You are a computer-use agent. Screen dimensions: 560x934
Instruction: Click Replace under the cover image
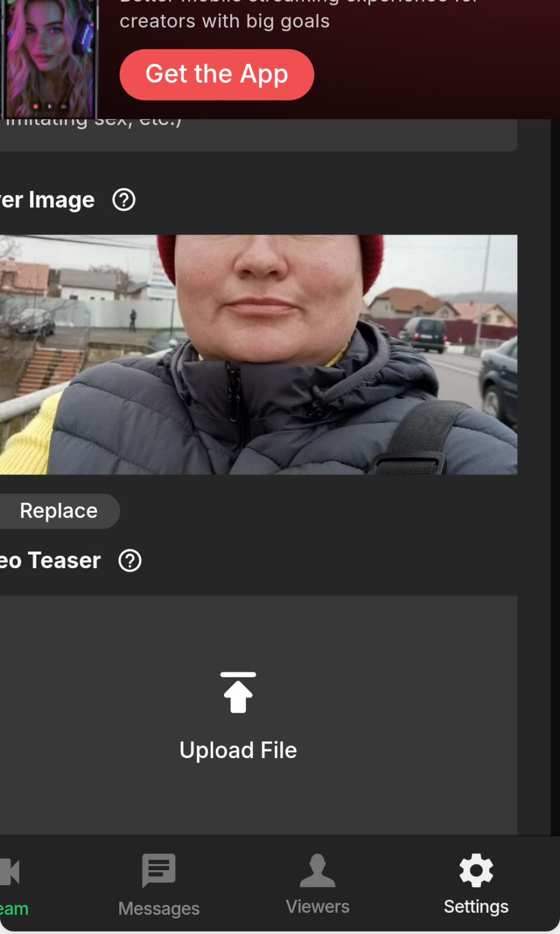pyautogui.click(x=58, y=511)
